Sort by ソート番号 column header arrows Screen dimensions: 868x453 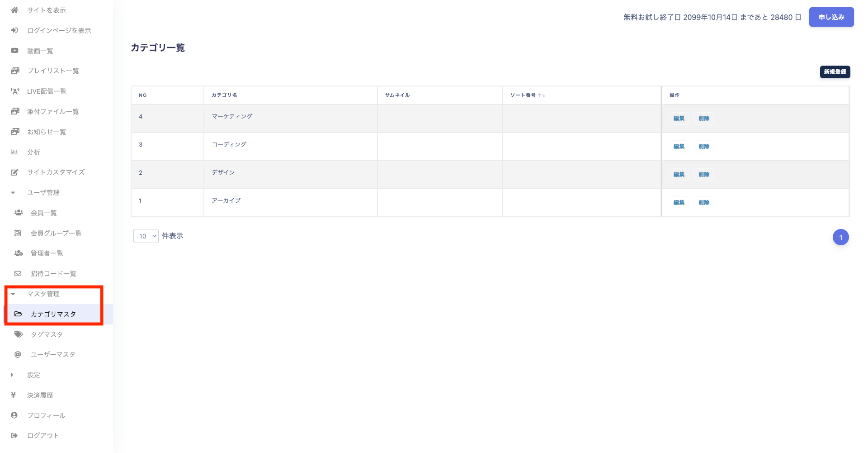pos(542,95)
